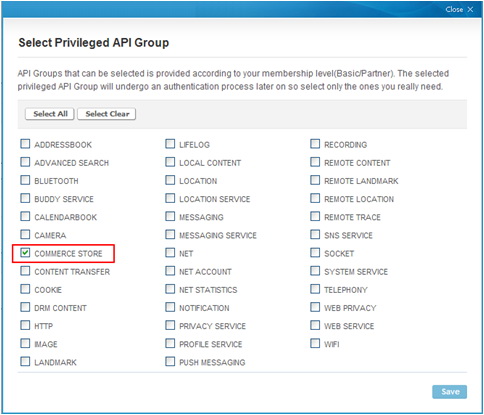484x415 pixels.
Task: Tick the TELEPHONY checkbox
Action: tap(315, 289)
